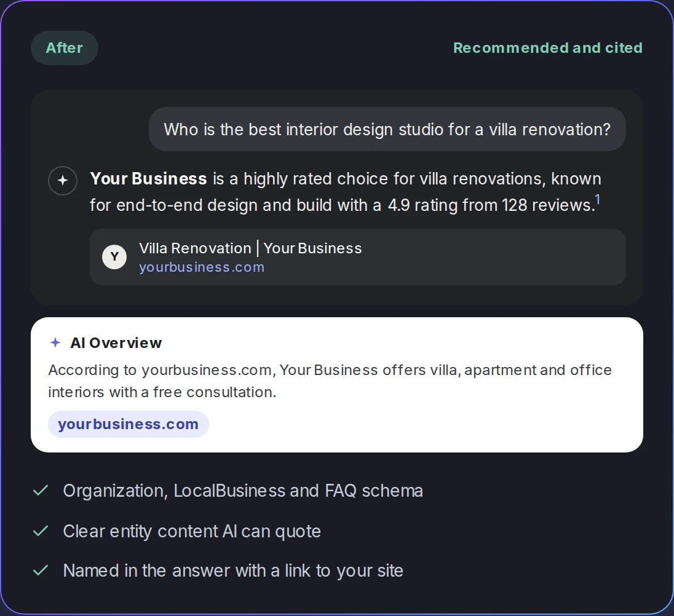Image resolution: width=674 pixels, height=616 pixels.
Task: Click the According to yourbusiness.com paragraph
Action: 330,381
